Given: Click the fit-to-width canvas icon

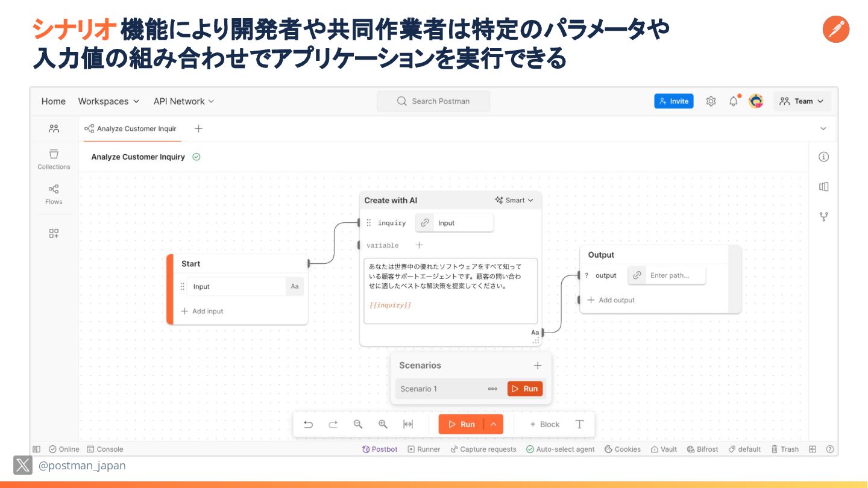Looking at the screenshot, I should coord(408,424).
